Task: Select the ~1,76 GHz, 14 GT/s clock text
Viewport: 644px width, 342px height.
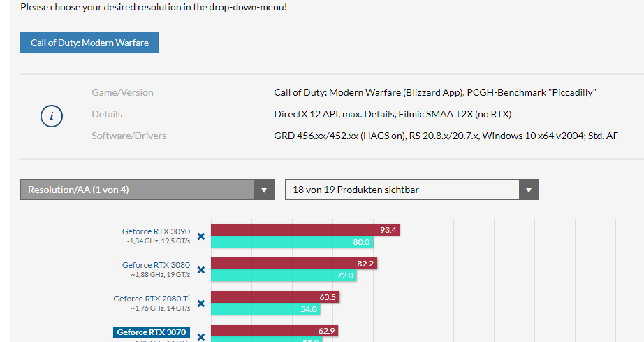Action: tap(161, 308)
